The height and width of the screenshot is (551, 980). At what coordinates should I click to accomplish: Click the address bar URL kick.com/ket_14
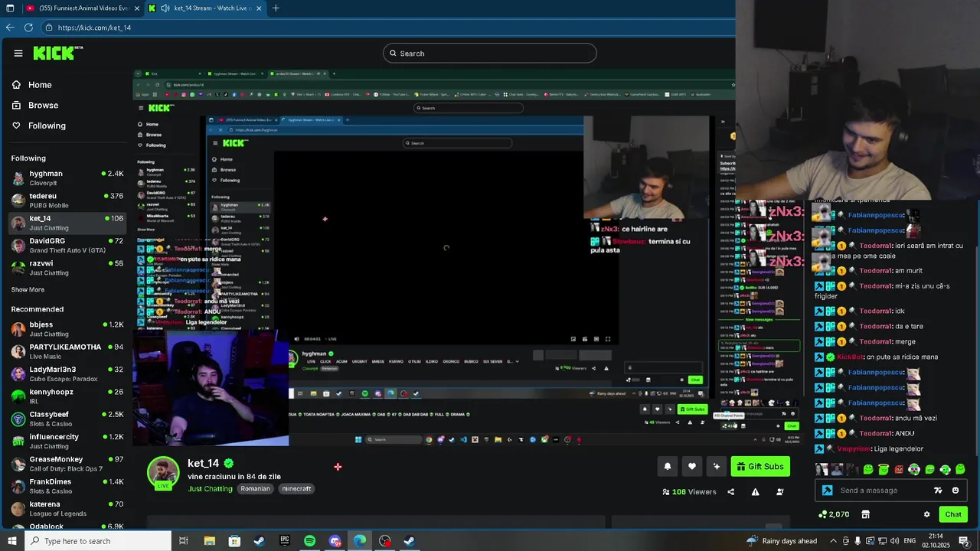click(x=94, y=28)
